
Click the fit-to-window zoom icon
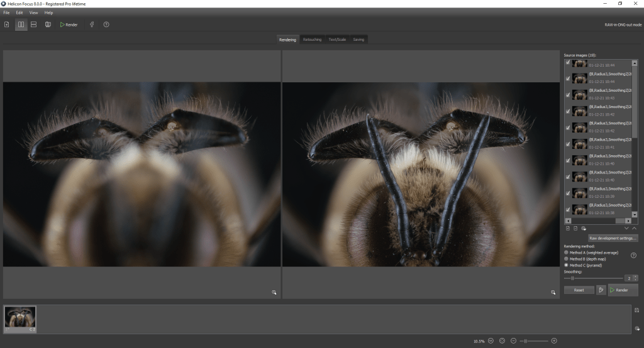tap(502, 340)
